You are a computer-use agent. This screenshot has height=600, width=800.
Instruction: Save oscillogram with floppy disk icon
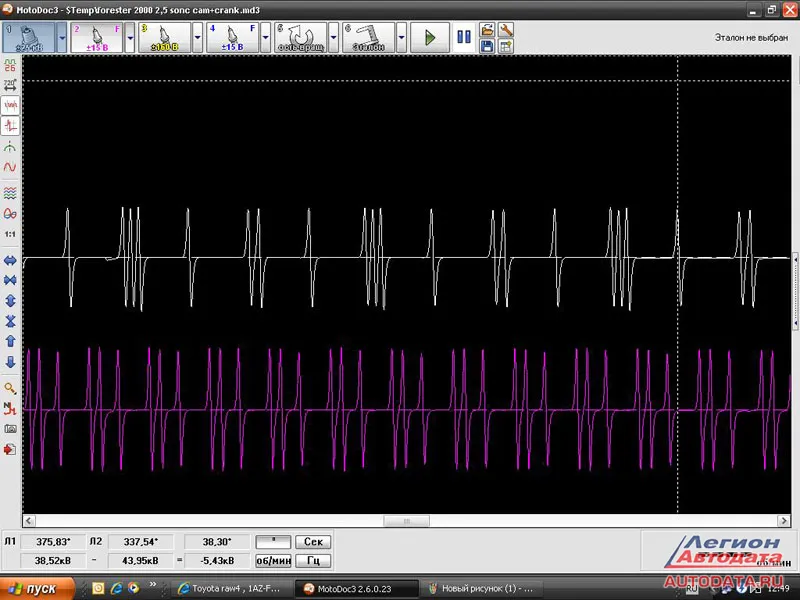pyautogui.click(x=487, y=46)
